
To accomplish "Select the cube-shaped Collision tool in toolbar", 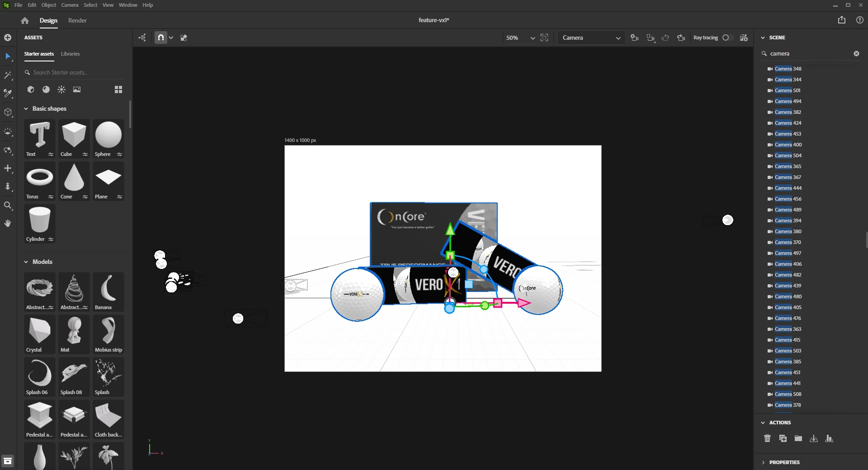I will click(x=8, y=112).
